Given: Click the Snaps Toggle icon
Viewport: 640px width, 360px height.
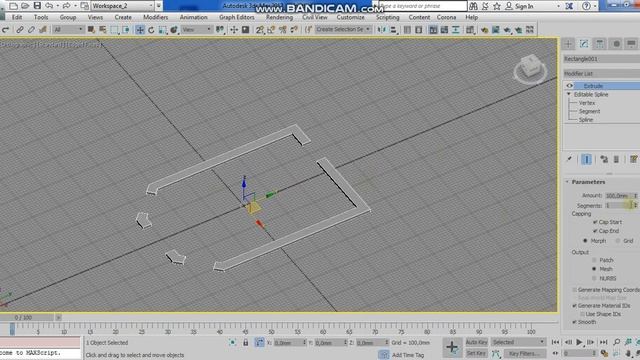Looking at the screenshot, I should [260, 30].
